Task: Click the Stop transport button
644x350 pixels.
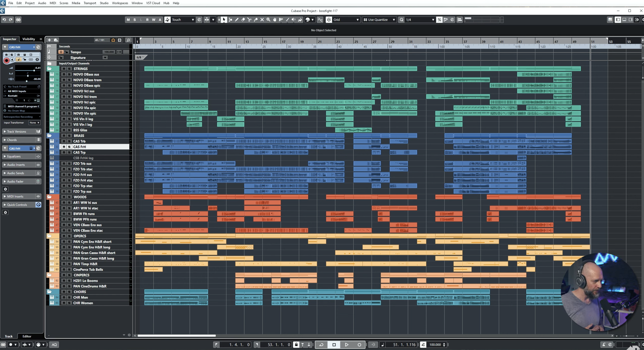Action: [334, 345]
